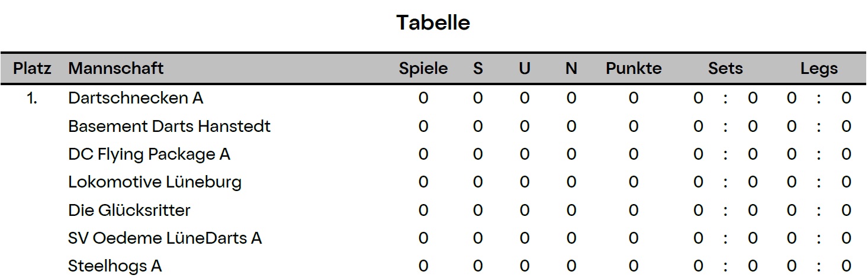Click Spiele value for Steelhogs A
Screen dimensions: 868x278
click(x=423, y=266)
